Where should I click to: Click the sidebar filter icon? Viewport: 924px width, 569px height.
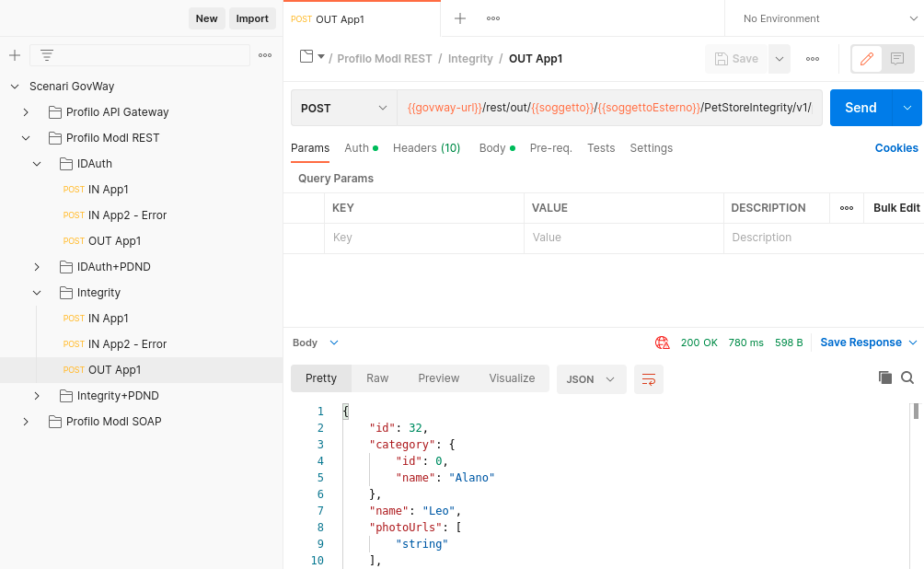47,55
